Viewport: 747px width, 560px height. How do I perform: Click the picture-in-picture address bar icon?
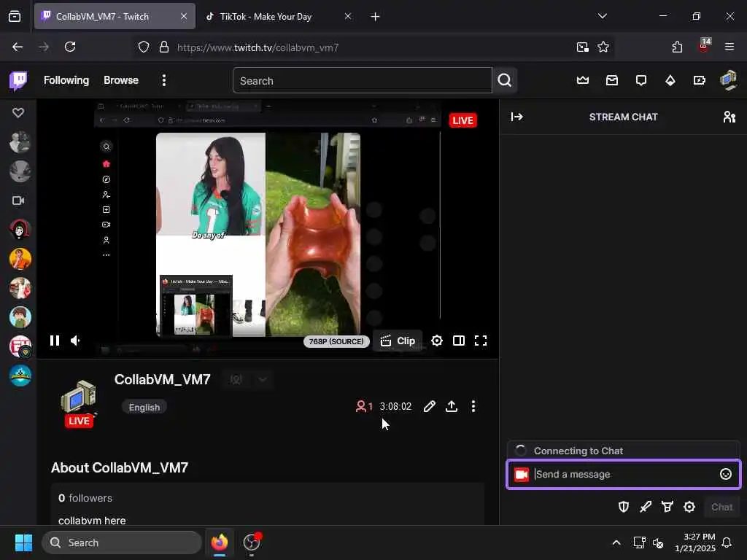(x=582, y=47)
